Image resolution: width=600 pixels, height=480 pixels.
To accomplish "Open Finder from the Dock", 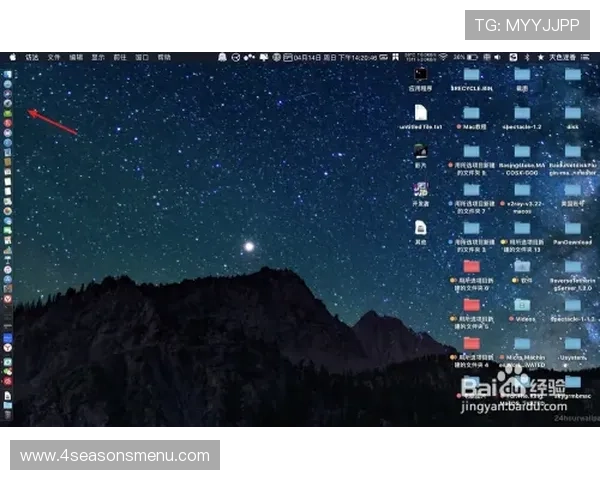I will click(8, 74).
